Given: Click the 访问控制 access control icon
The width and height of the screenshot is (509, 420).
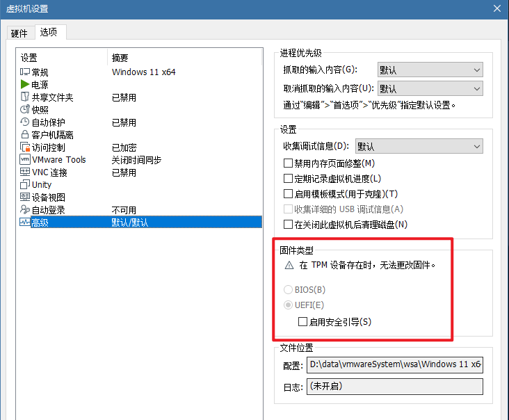Looking at the screenshot, I should coord(25,147).
